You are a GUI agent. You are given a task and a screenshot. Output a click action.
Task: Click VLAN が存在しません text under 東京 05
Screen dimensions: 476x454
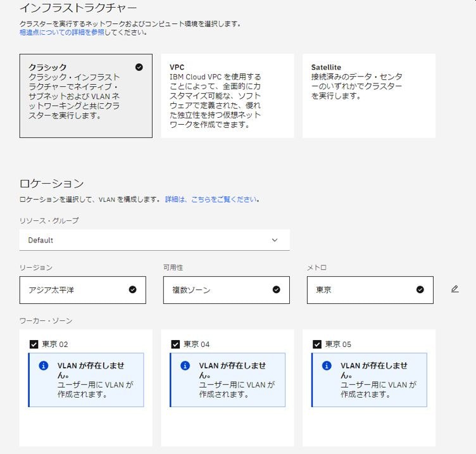point(374,370)
